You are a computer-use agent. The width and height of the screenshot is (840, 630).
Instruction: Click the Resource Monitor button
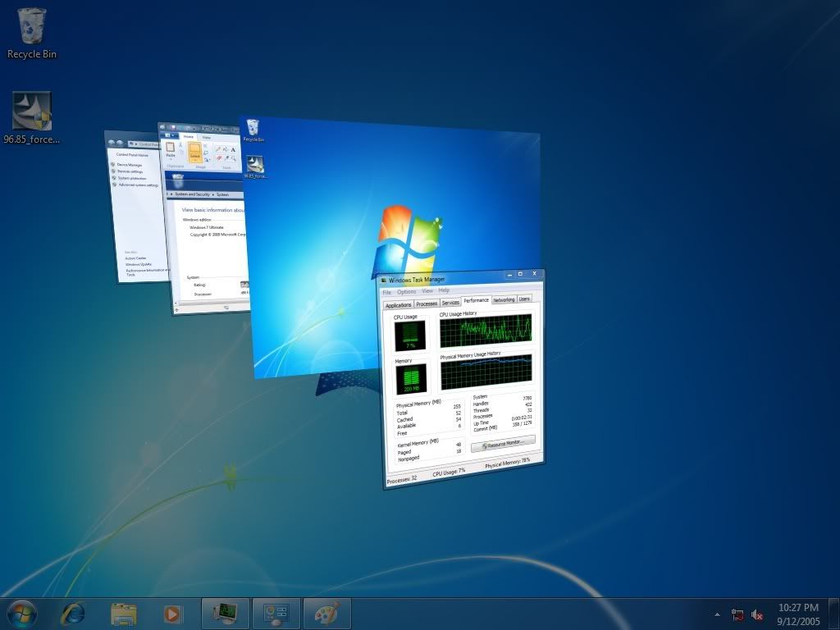503,443
